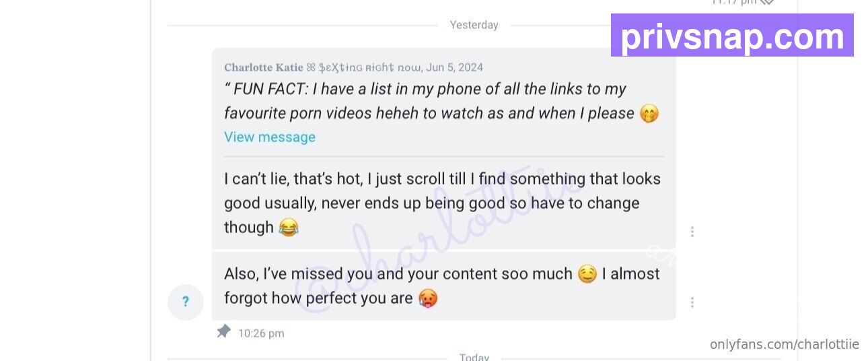868x361 pixels.
Task: Click the laughing tears emoji after 'though'
Action: pos(289,228)
